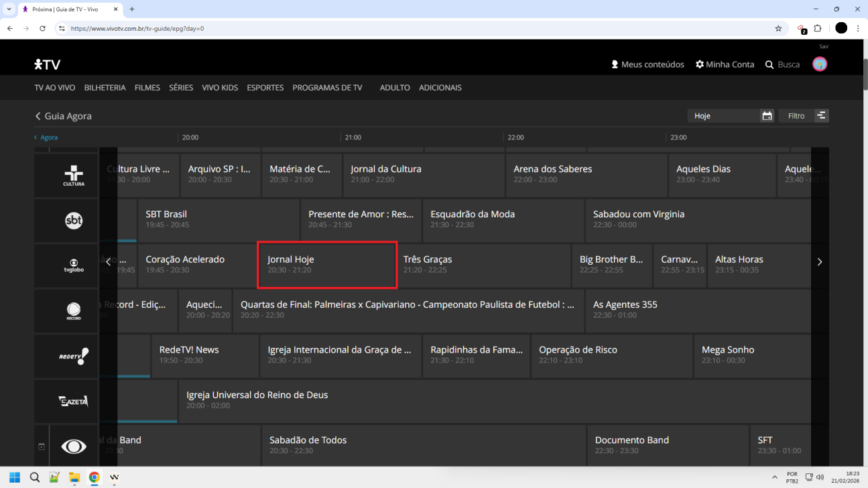Viewport: 868px width, 488px height.
Task: Open File Explorer from the taskbar
Action: point(74,477)
